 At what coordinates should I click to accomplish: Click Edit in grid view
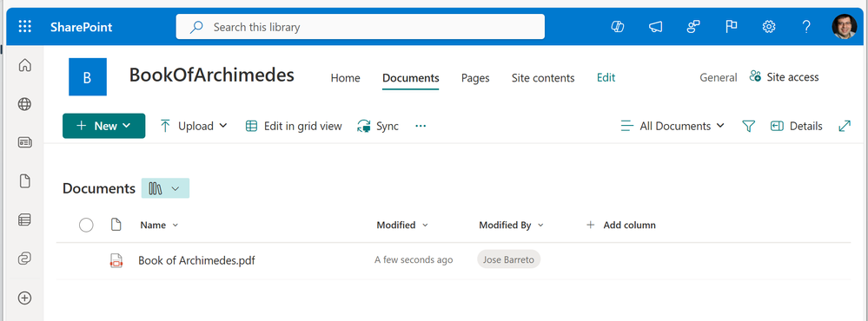tap(294, 126)
